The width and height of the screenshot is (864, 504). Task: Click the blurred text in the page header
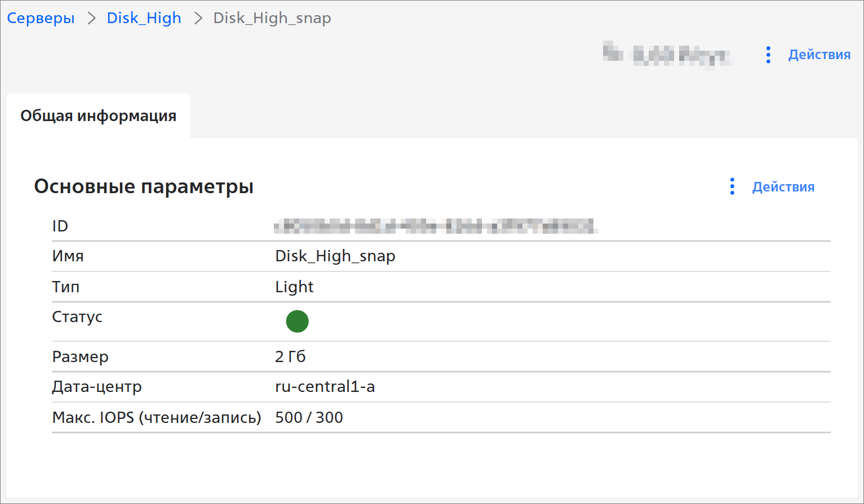click(668, 55)
